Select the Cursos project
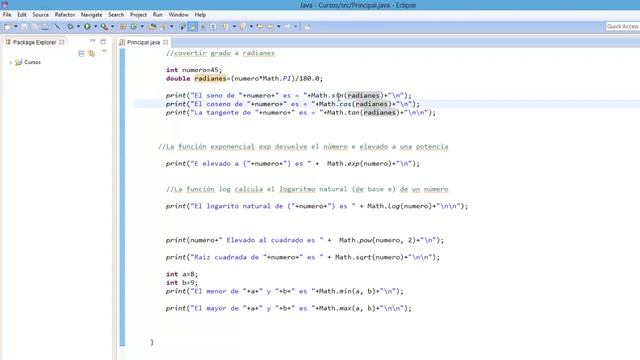 (32, 62)
